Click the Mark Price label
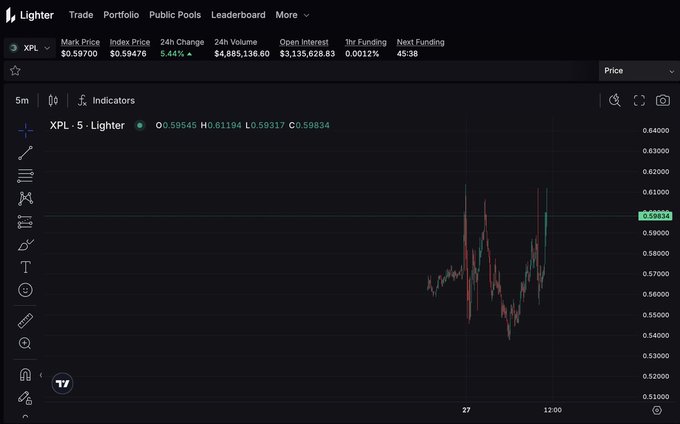Screen dimensions: 680x424 [x=80, y=42]
